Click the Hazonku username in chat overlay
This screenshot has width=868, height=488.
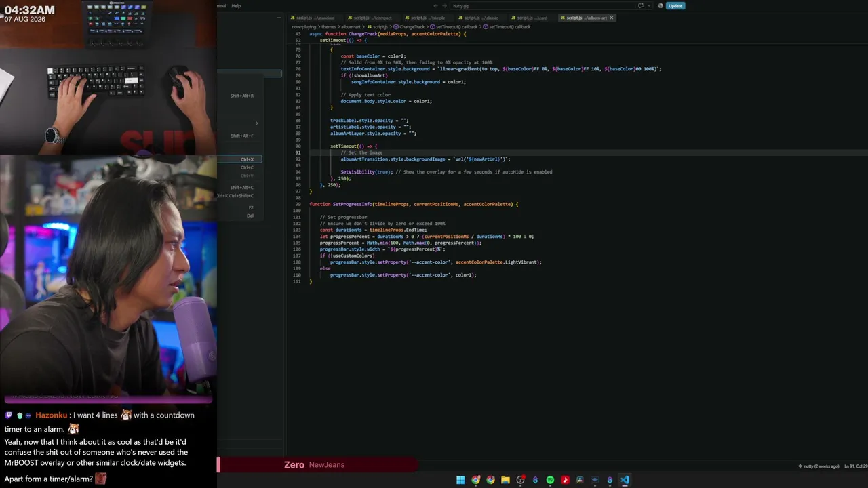(50, 415)
